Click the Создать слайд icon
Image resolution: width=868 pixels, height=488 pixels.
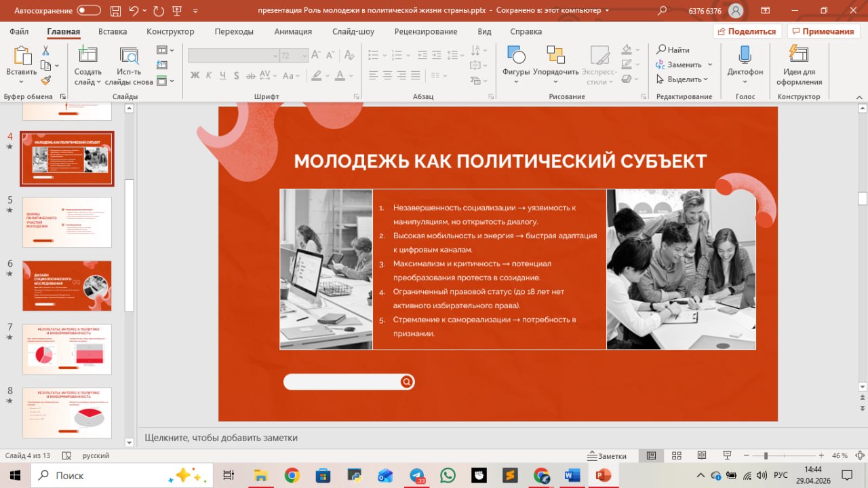(x=87, y=56)
